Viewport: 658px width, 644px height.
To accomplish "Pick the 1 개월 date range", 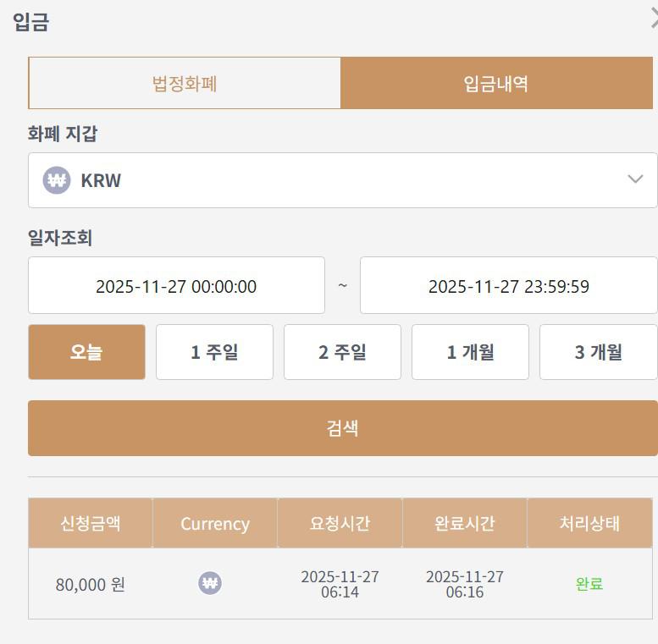I will [470, 352].
